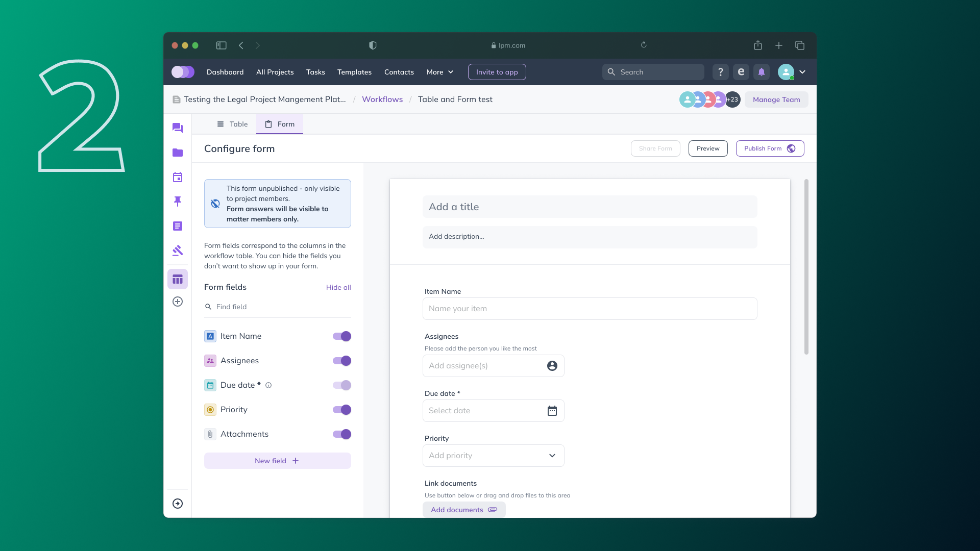
Task: Open the Add priority dropdown
Action: [494, 456]
